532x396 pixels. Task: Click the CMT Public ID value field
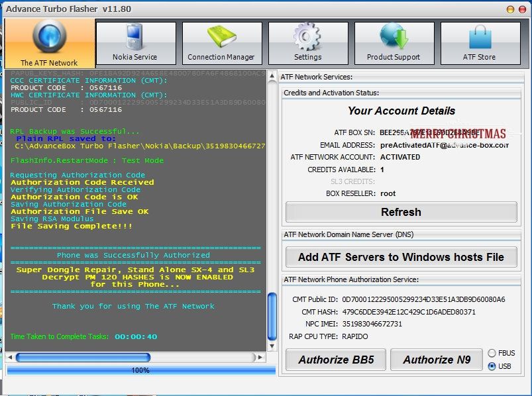(423, 299)
